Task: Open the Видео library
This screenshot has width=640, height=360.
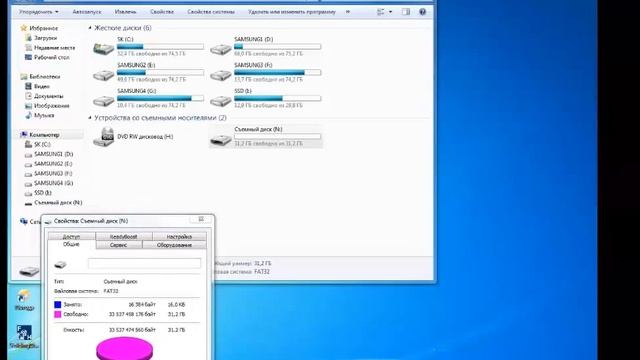Action: (x=42, y=87)
